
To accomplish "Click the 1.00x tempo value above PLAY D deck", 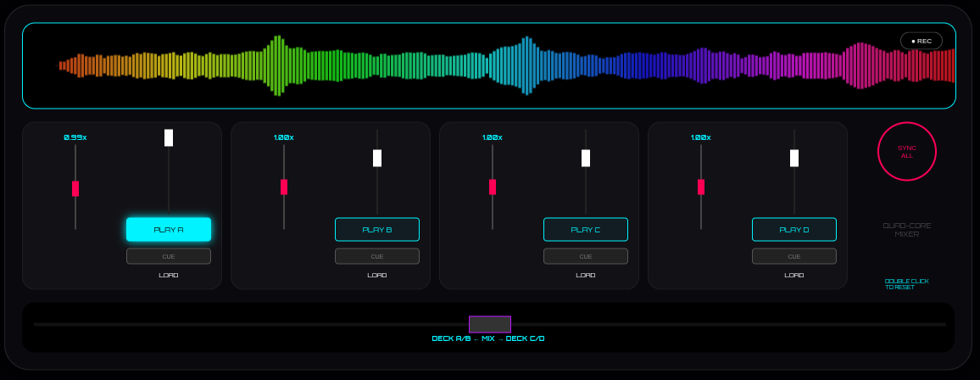I will point(701,137).
